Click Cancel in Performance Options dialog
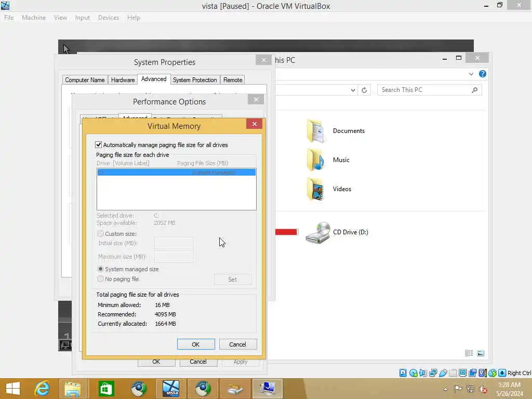Image resolution: width=532 pixels, height=399 pixels. 198,362
